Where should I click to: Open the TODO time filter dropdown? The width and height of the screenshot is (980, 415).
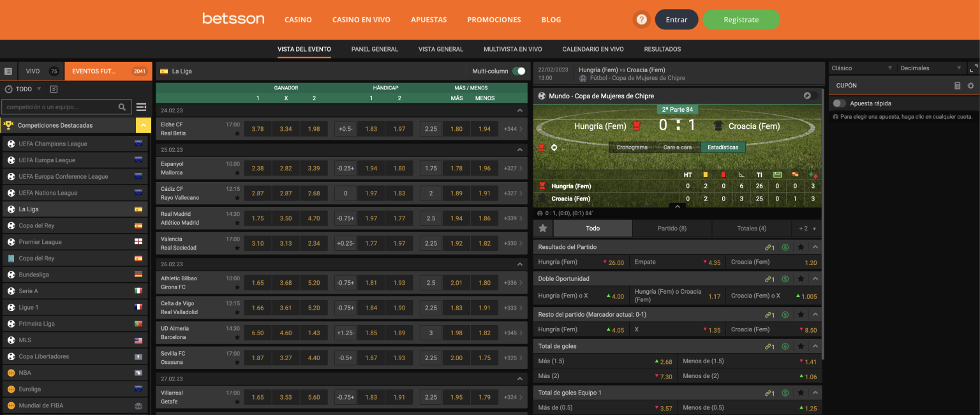pos(23,89)
